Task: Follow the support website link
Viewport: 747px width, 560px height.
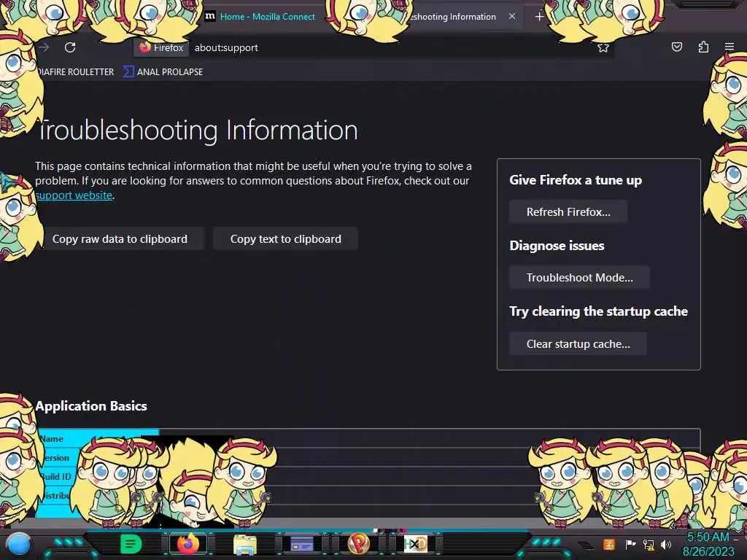Action: click(74, 195)
